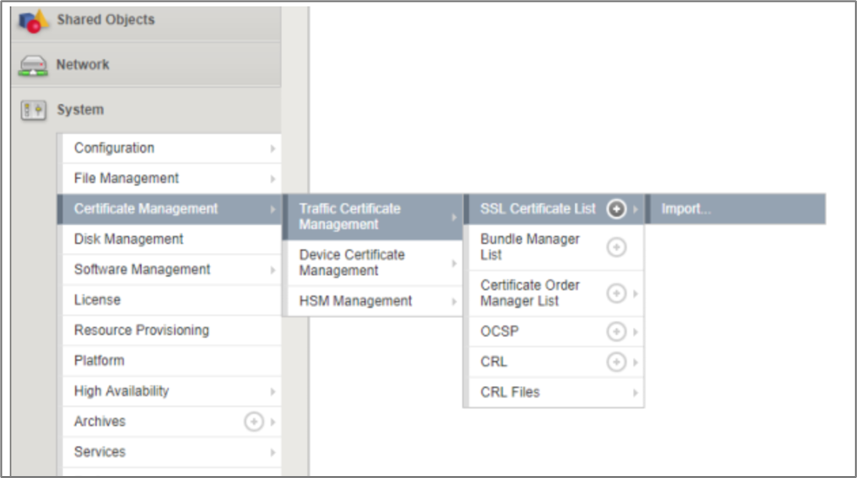This screenshot has height=478, width=857.
Task: Expand the Configuration submenu arrow
Action: click(272, 149)
